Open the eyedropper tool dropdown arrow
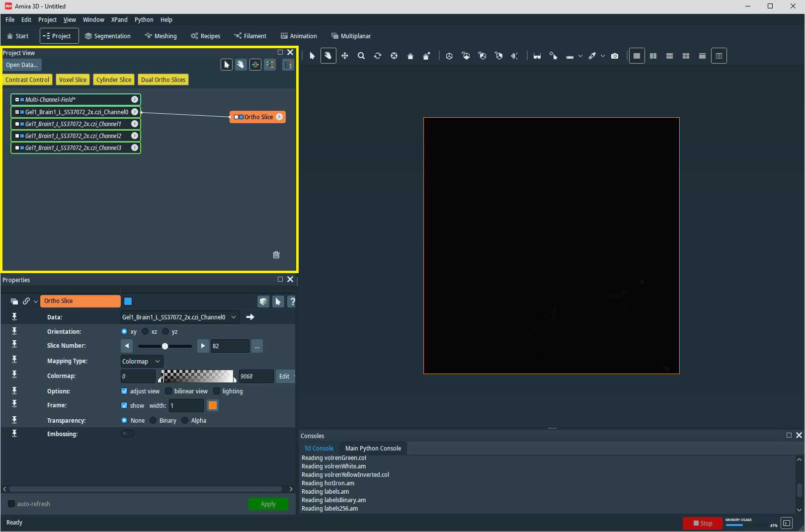 click(603, 56)
